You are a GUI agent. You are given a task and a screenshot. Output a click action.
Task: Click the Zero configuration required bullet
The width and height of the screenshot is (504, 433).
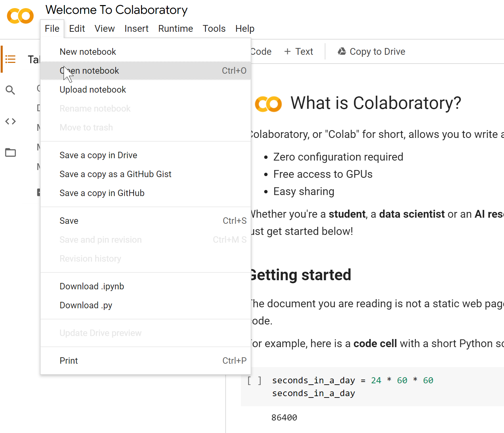pyautogui.click(x=338, y=157)
